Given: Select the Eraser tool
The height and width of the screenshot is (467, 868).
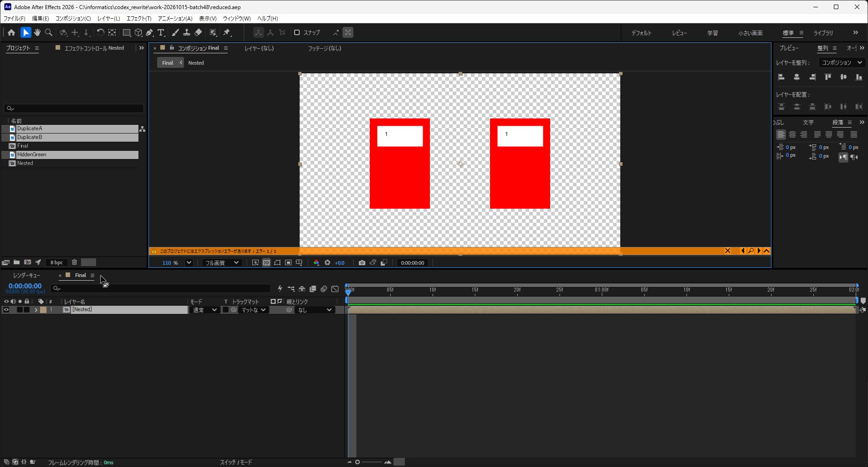Looking at the screenshot, I should [x=198, y=32].
